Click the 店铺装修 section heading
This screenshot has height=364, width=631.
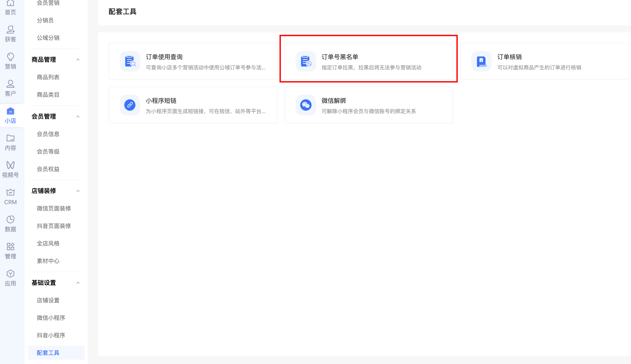(x=44, y=191)
